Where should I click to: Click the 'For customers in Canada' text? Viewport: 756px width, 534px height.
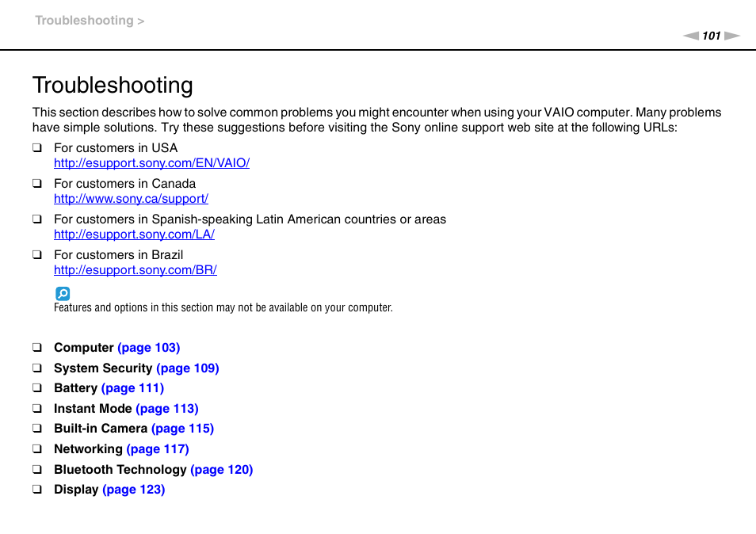tap(125, 184)
